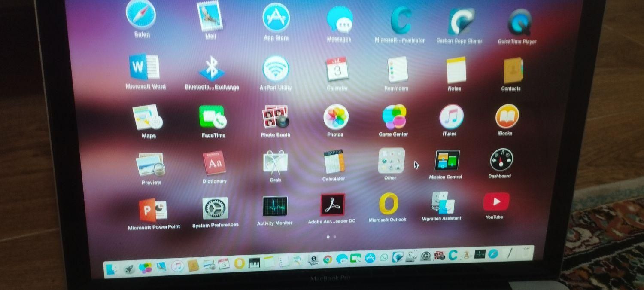
Task: Launch the Grab screenshot utility
Action: click(275, 162)
